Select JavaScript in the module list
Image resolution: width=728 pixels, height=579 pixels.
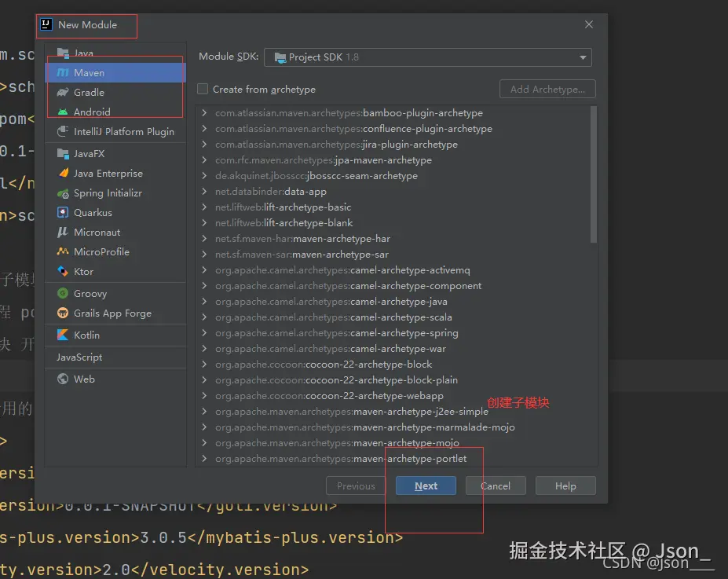(115, 357)
